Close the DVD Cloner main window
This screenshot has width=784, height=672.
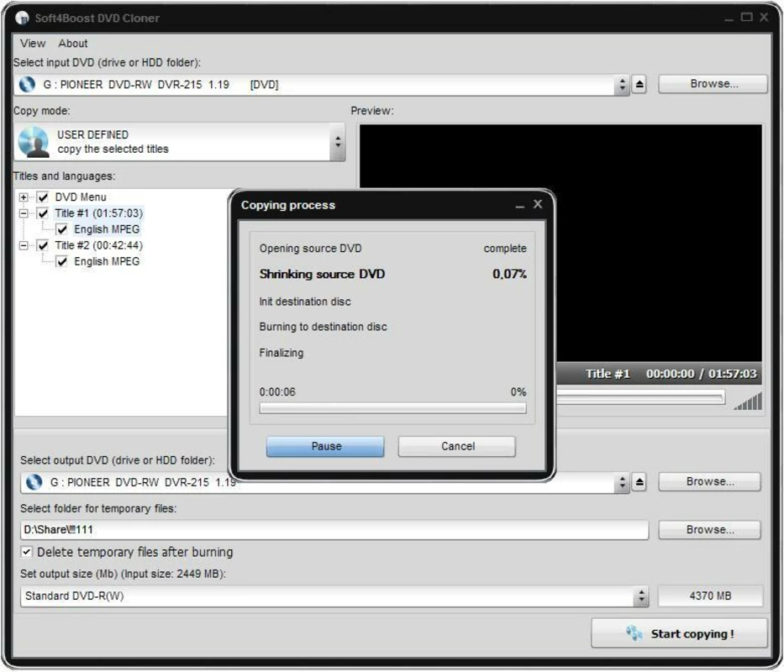(x=764, y=18)
